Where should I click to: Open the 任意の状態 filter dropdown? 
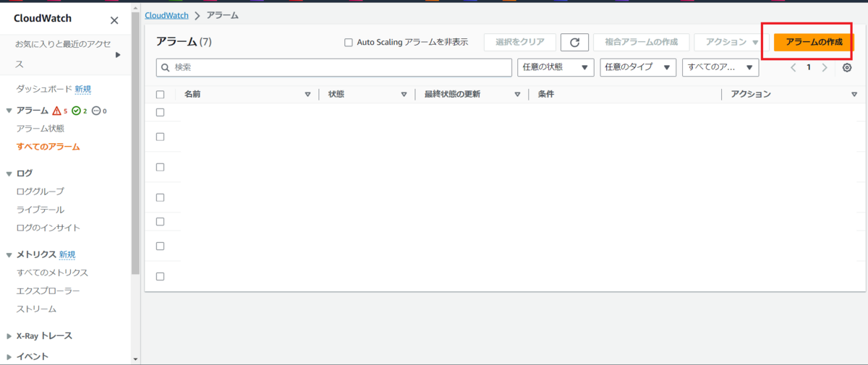[556, 66]
